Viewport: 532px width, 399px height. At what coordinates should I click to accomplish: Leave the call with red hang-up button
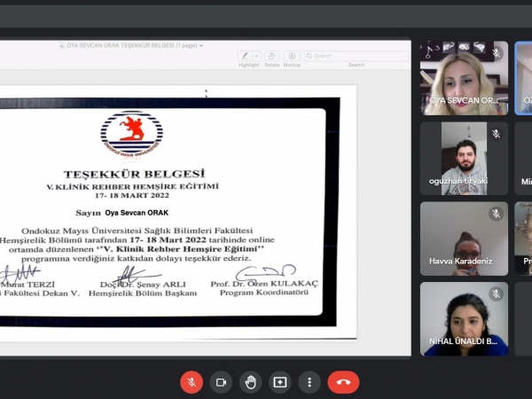click(343, 382)
